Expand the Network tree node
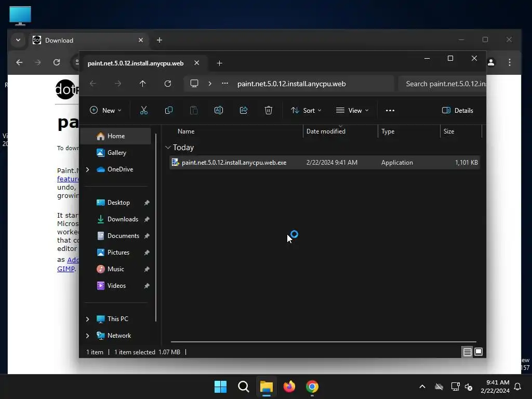The height and width of the screenshot is (399, 532). (x=87, y=336)
